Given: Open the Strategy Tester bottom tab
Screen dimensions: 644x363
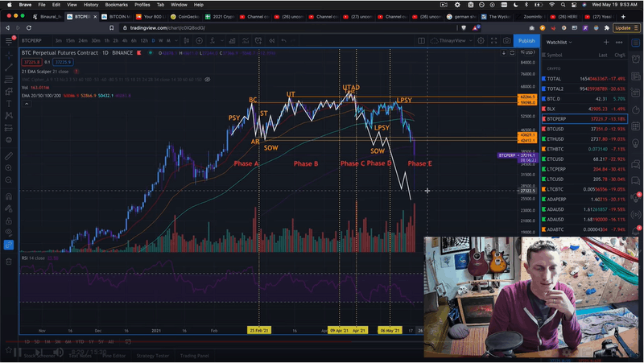Looking at the screenshot, I should click(x=152, y=356).
